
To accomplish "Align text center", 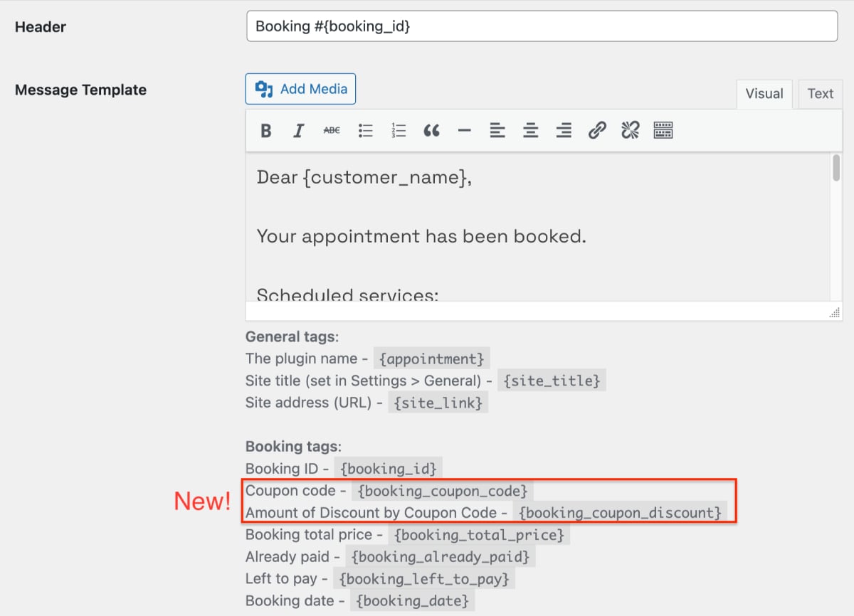I will coord(530,130).
